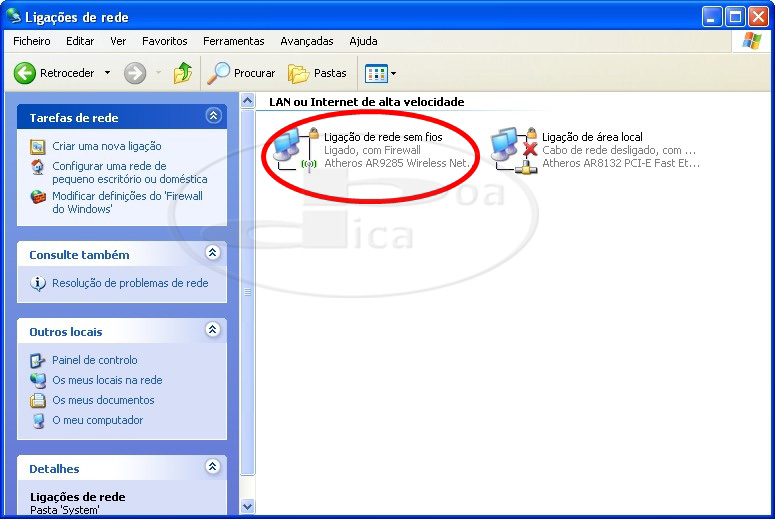Collapse the Tarefas de rede panel

pos(213,116)
